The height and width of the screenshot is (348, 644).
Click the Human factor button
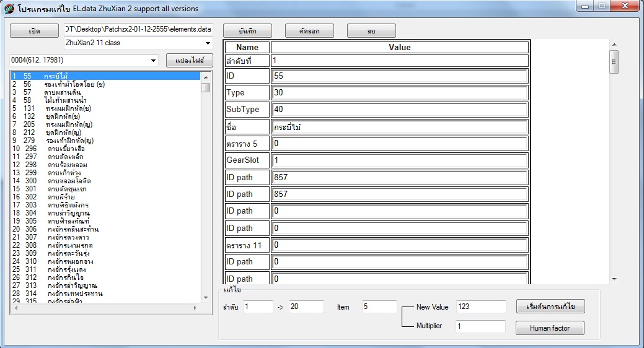pyautogui.click(x=550, y=328)
